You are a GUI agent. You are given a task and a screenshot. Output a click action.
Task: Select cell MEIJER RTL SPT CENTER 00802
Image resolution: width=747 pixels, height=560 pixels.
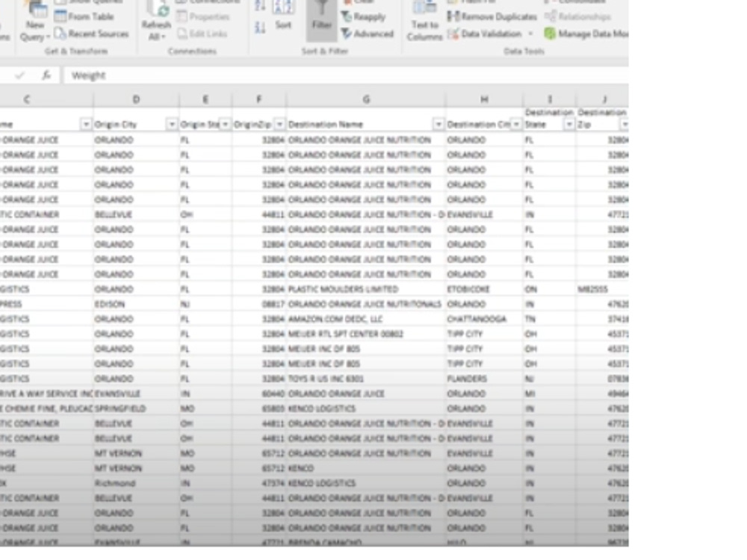(x=366, y=334)
